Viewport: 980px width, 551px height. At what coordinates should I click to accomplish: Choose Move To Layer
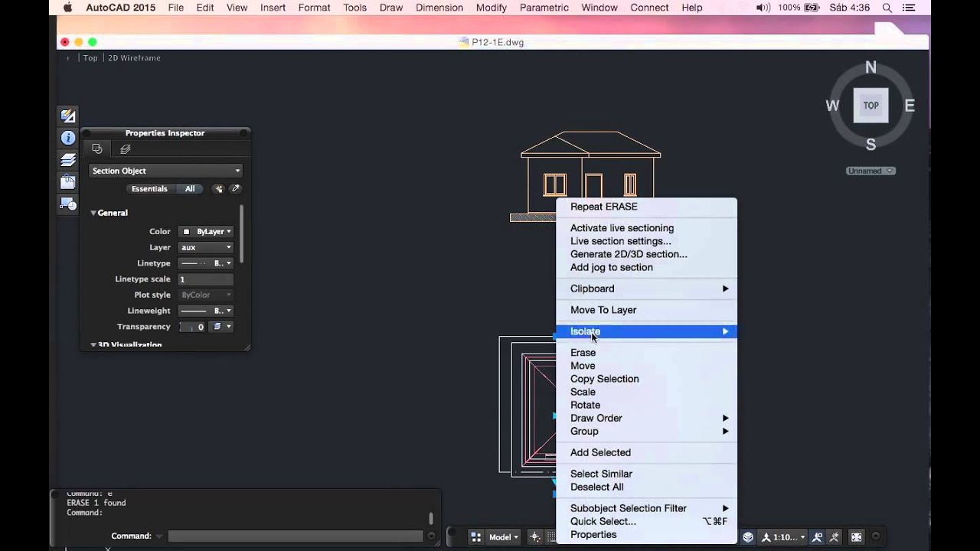(646, 310)
